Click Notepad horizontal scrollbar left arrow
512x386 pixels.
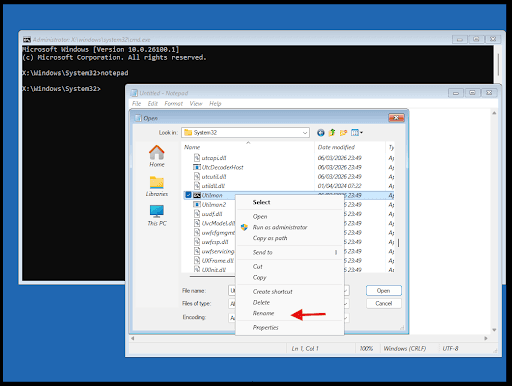133,338
